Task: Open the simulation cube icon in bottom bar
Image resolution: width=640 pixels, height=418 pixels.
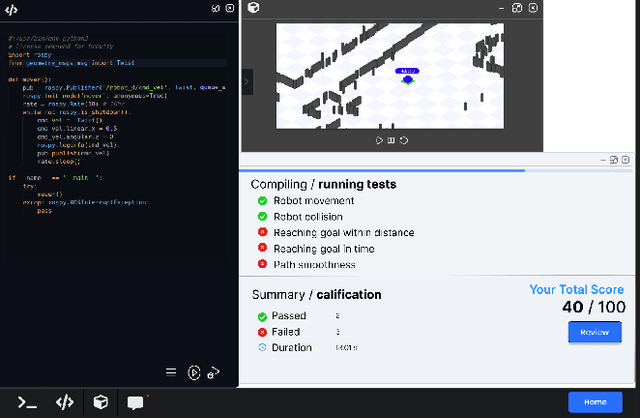Action: pos(100,402)
